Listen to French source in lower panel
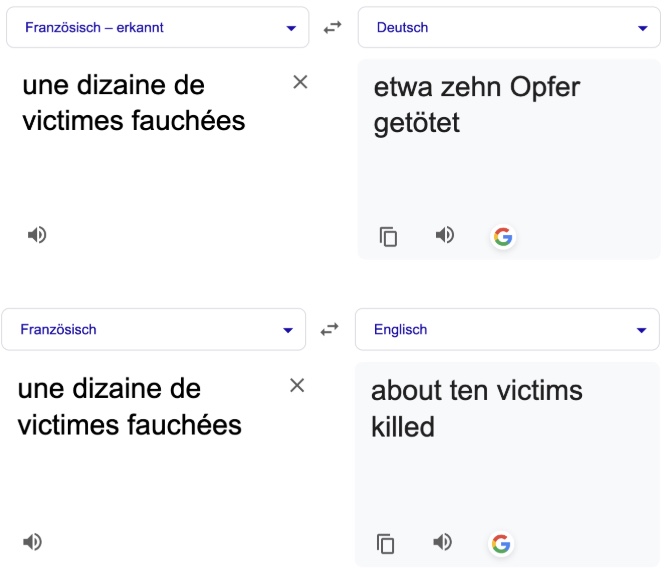Screen dimensions: 672x574 33,542
